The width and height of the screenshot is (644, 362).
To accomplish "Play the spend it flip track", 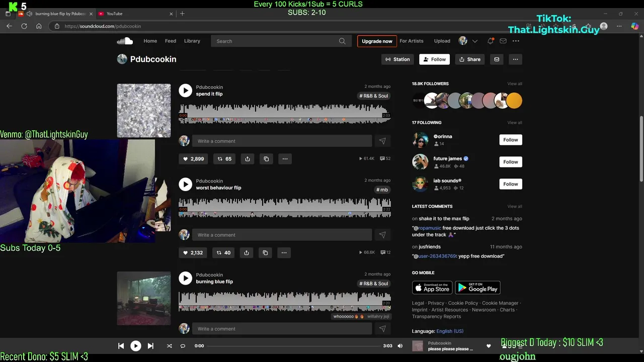I will coord(185,90).
